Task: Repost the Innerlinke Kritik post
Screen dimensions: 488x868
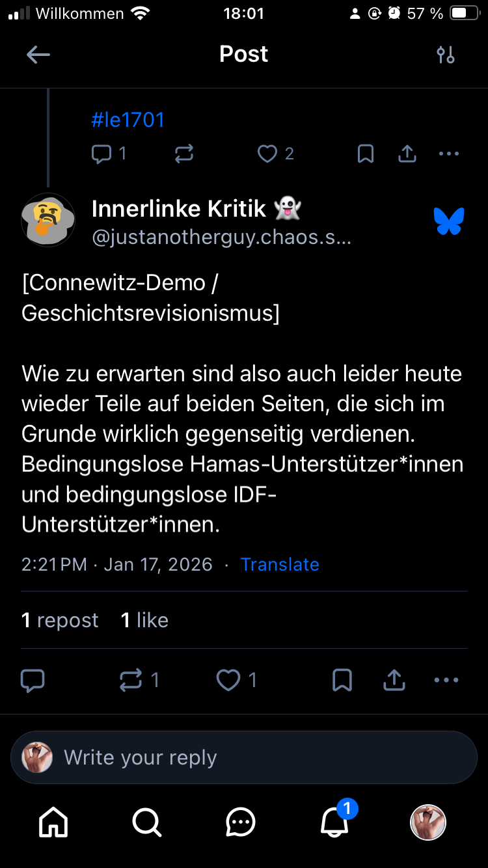Action: 131,681
